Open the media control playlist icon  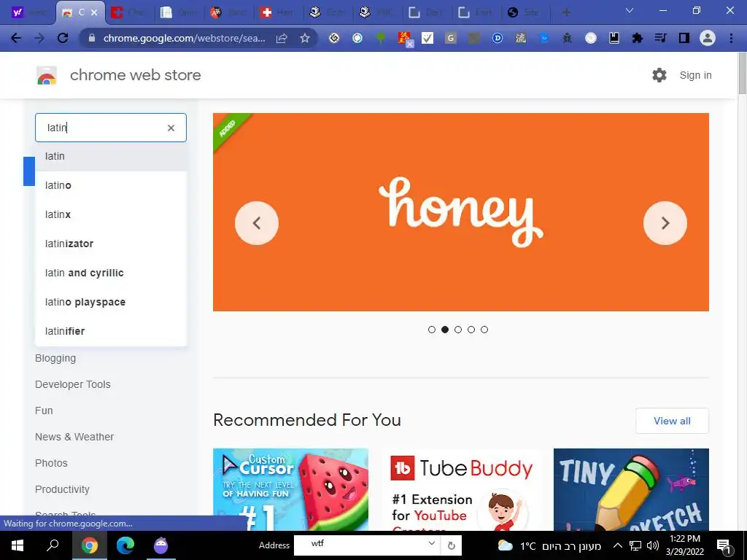click(660, 38)
